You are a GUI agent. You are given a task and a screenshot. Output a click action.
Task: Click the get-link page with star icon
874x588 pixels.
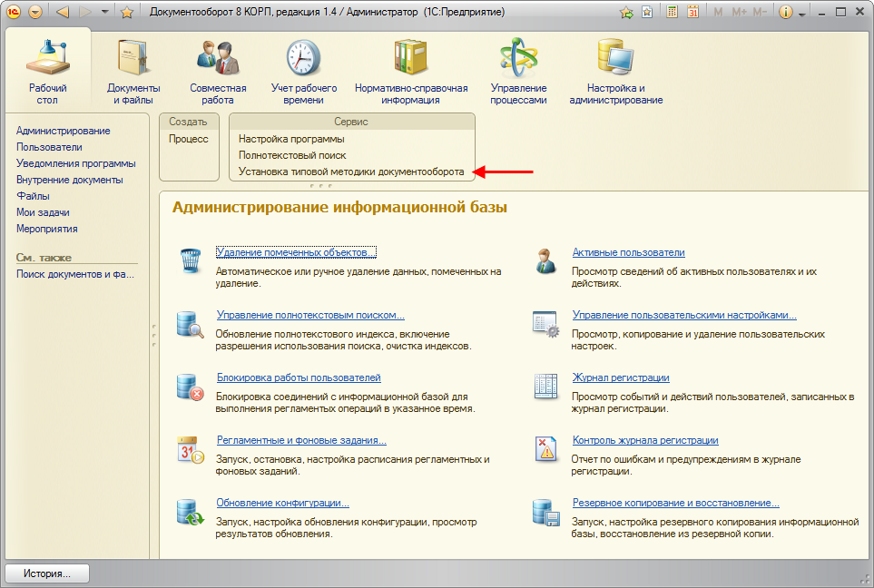pyautogui.click(x=647, y=13)
